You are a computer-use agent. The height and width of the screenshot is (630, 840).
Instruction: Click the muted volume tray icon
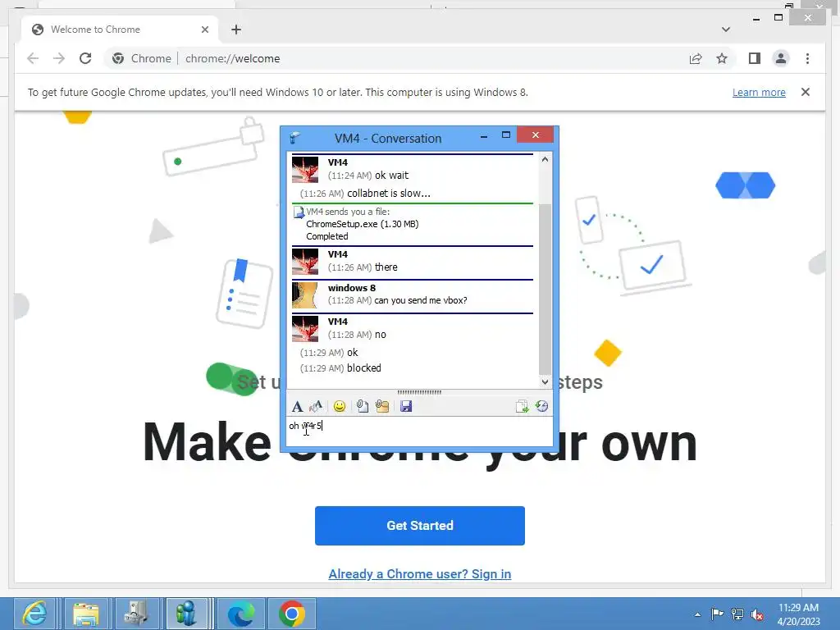(757, 614)
